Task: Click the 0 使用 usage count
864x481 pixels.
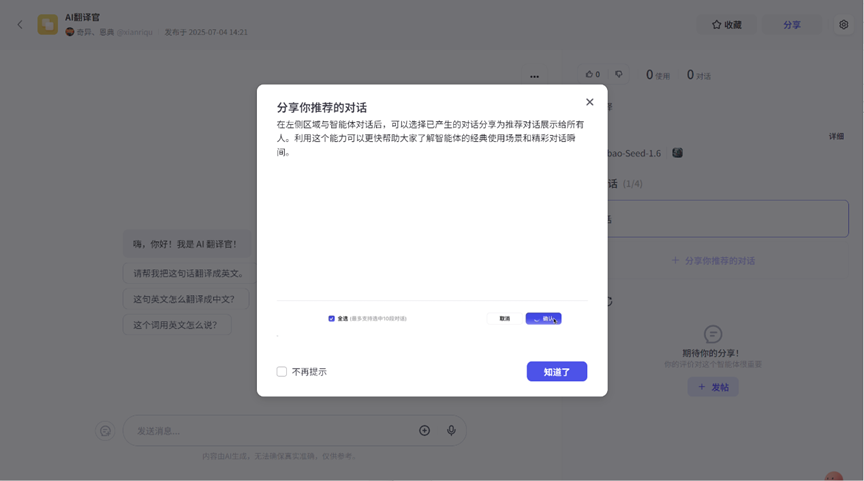Action: [657, 75]
